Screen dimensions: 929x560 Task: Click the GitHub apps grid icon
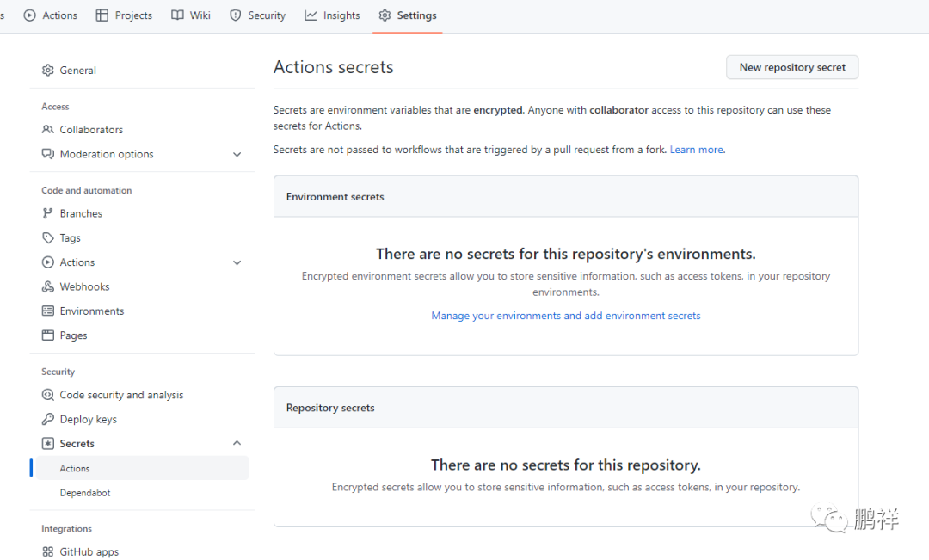48,551
